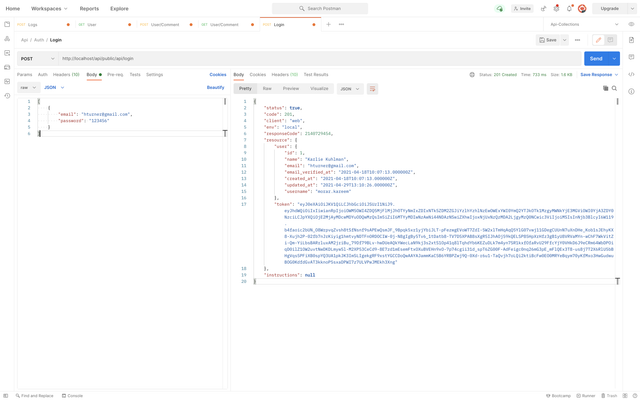Click the Send button
Image resolution: width=640 pixels, height=400 pixels.
[596, 59]
